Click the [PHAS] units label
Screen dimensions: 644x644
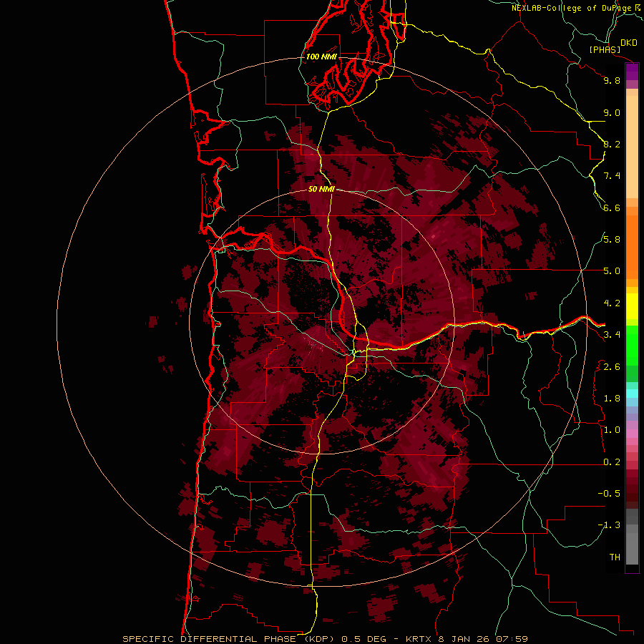pyautogui.click(x=605, y=50)
